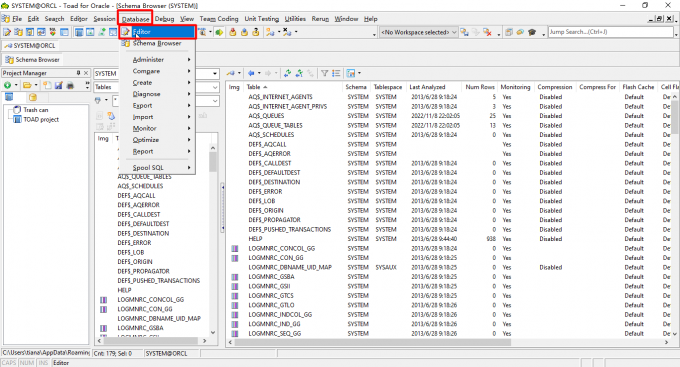Sort by Num Rows column header
The image size is (680, 367).
480,87
